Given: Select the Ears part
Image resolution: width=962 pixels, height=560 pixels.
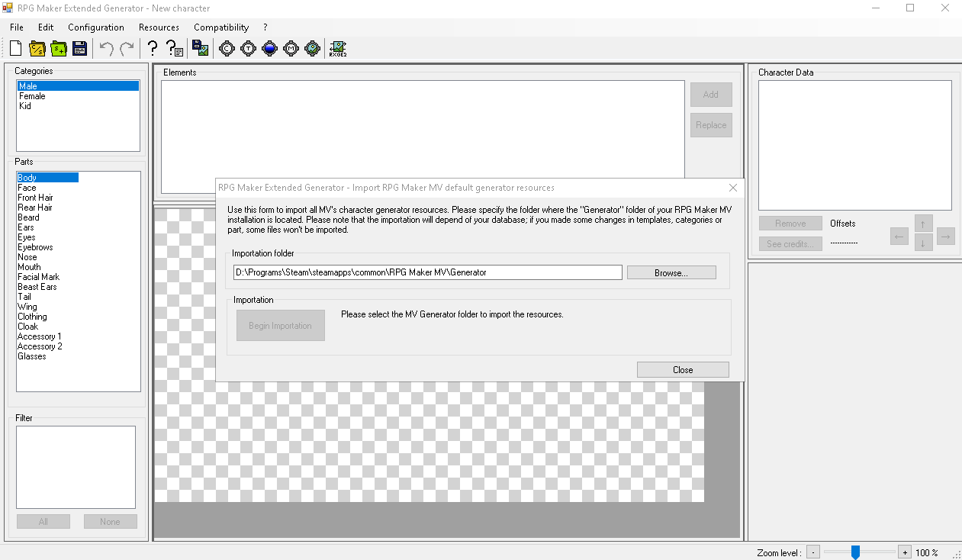Looking at the screenshot, I should click(26, 227).
